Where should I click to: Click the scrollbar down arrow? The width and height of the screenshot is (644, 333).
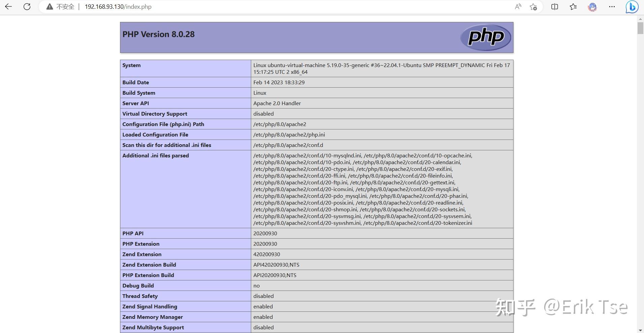click(640, 330)
